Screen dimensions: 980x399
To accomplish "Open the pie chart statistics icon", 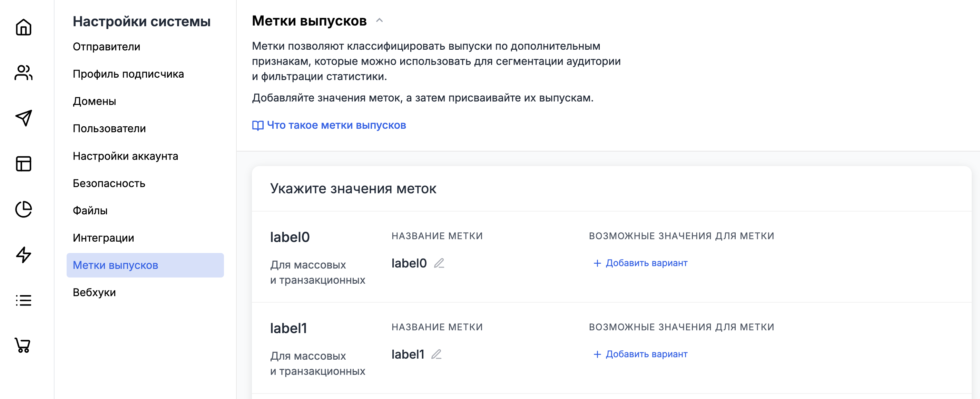I will click(23, 209).
